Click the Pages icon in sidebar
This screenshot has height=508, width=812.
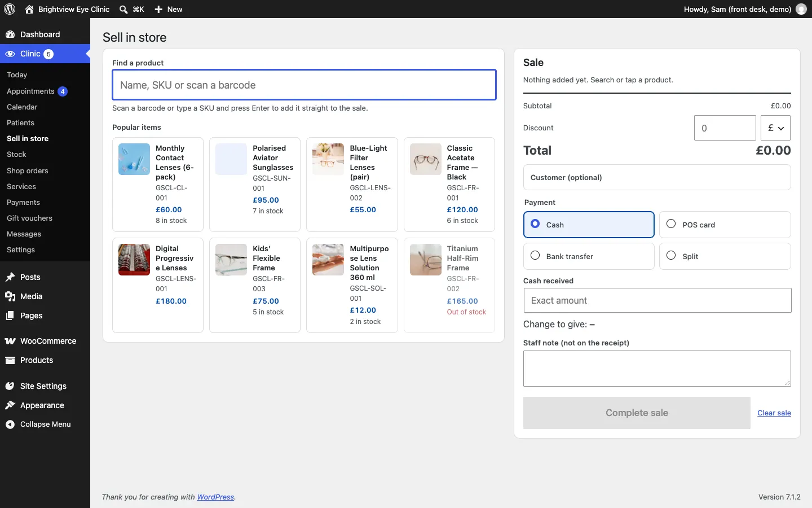[x=10, y=316]
